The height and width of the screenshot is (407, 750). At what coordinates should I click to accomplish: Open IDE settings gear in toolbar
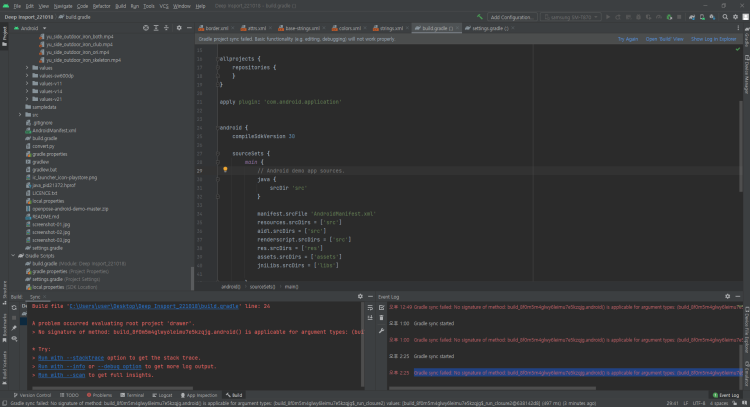736,17
